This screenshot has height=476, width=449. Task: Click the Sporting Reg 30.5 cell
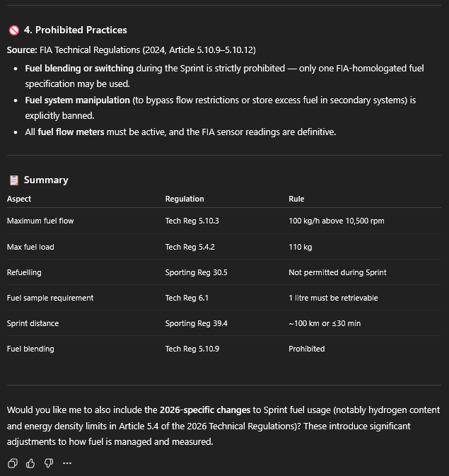197,272
